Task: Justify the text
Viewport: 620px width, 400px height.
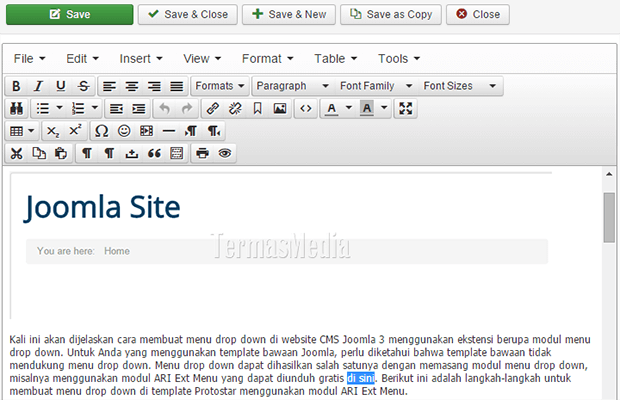Action: pos(176,86)
